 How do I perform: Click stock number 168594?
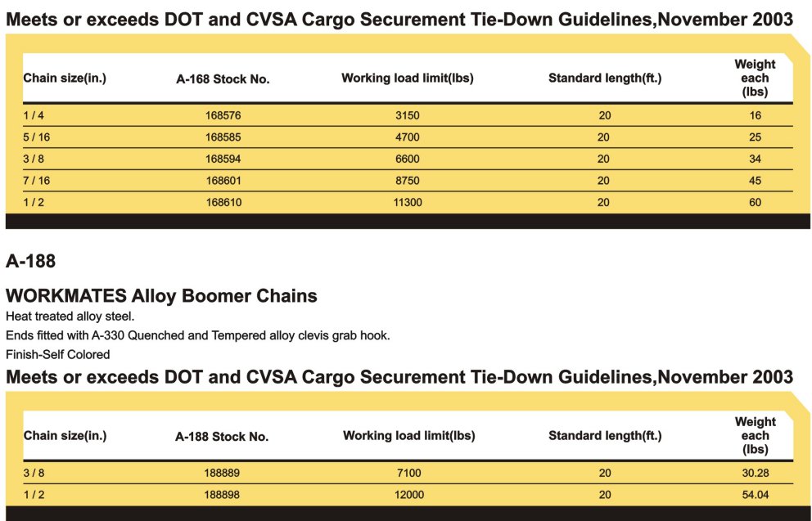coord(223,159)
